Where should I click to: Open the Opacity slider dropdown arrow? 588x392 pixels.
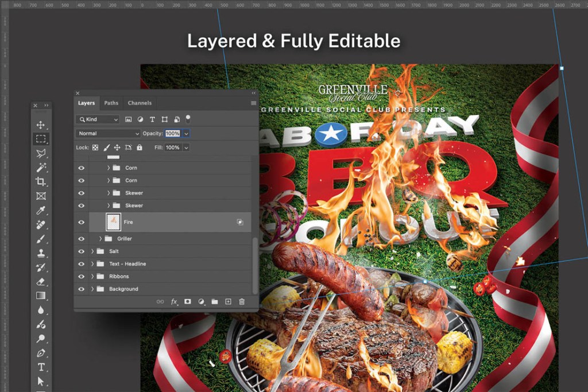coord(187,133)
